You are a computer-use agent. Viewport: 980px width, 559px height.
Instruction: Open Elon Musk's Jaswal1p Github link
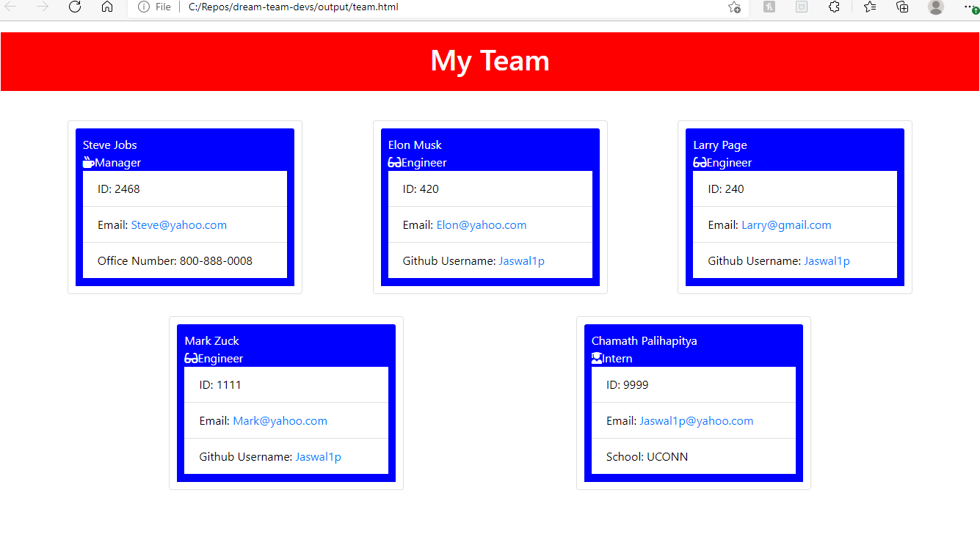click(521, 260)
